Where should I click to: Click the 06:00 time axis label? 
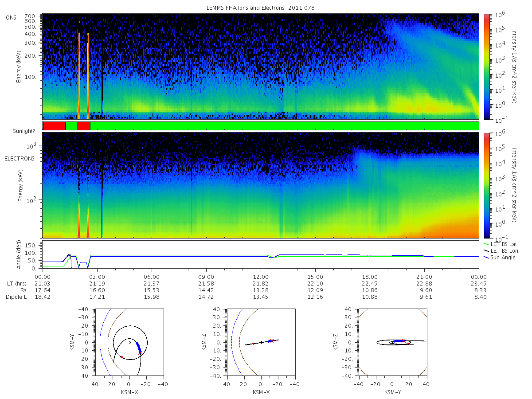[152, 277]
